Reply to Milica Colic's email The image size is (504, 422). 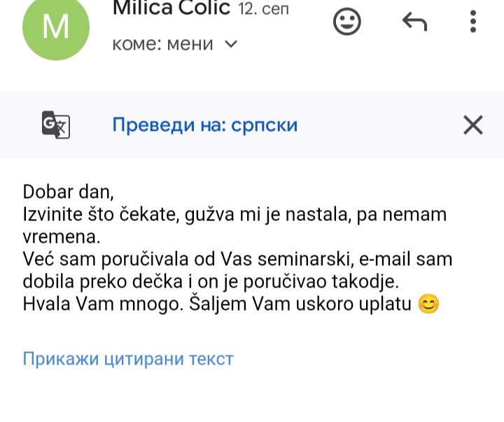(414, 22)
